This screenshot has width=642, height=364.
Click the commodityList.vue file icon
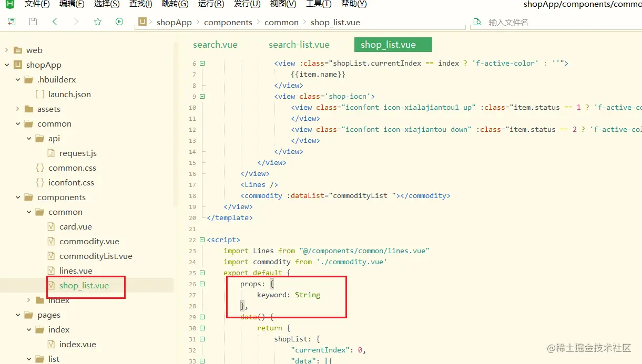(x=50, y=256)
